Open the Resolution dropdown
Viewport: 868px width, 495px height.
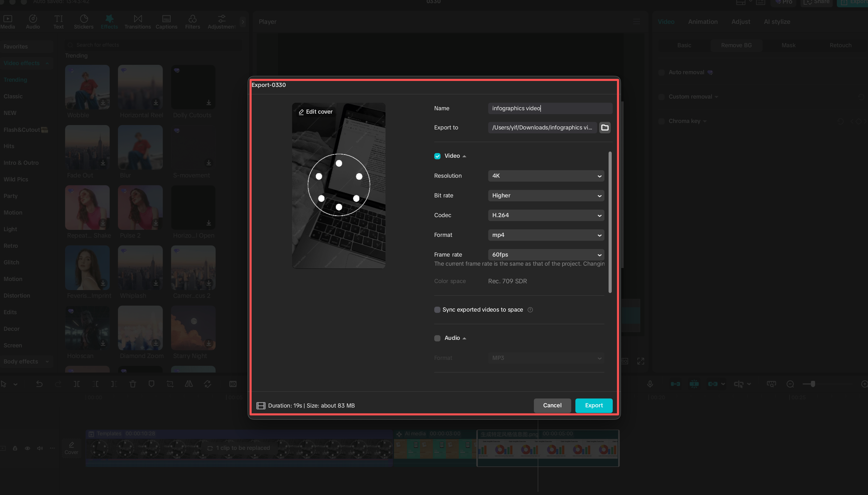tap(545, 176)
